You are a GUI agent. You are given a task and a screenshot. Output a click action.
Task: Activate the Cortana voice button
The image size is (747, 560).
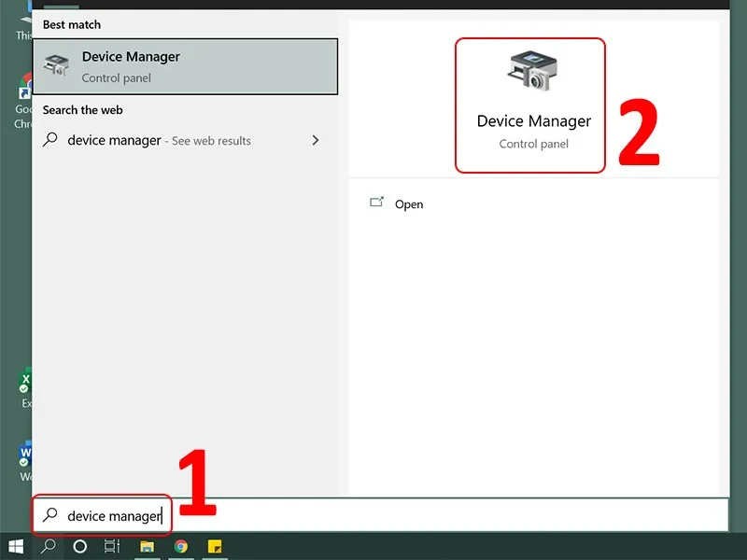click(79, 548)
